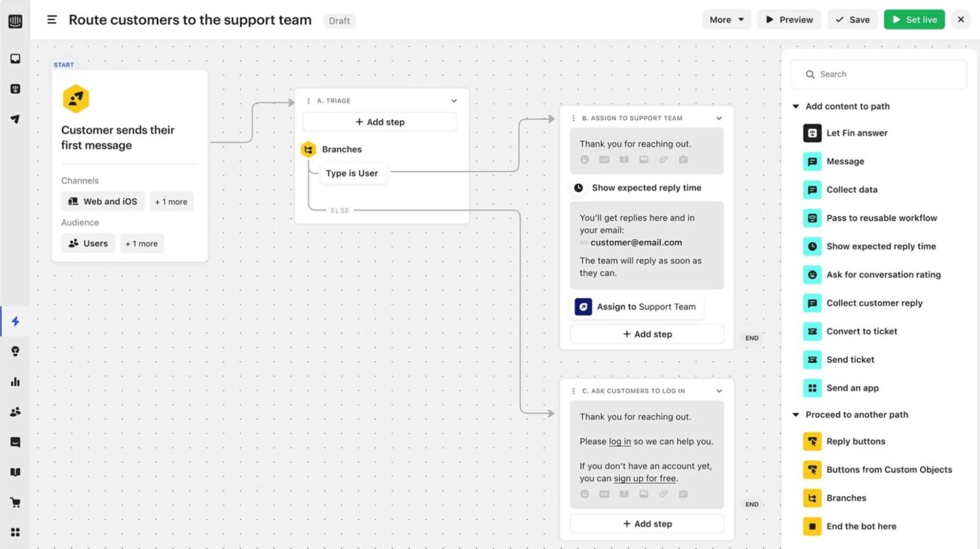The image size is (980, 549).
Task: Open the apps grid in the sidebar
Action: [15, 532]
